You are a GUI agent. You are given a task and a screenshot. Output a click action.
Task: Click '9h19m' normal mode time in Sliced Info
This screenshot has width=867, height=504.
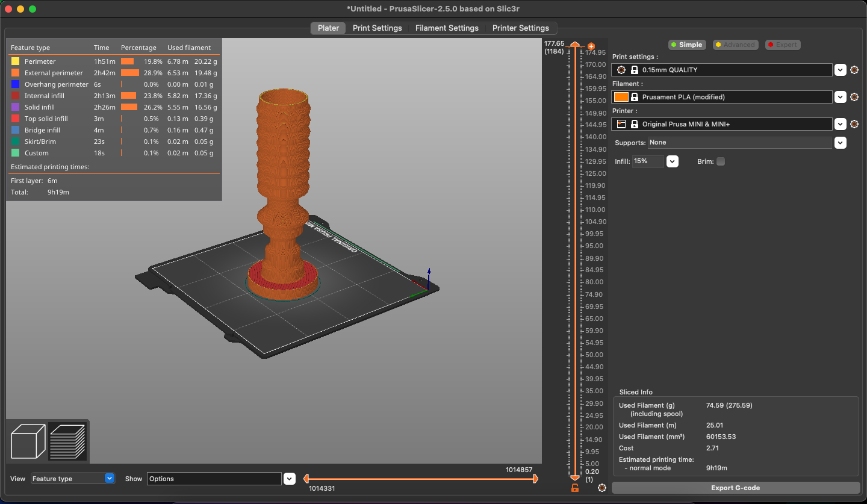(x=716, y=468)
